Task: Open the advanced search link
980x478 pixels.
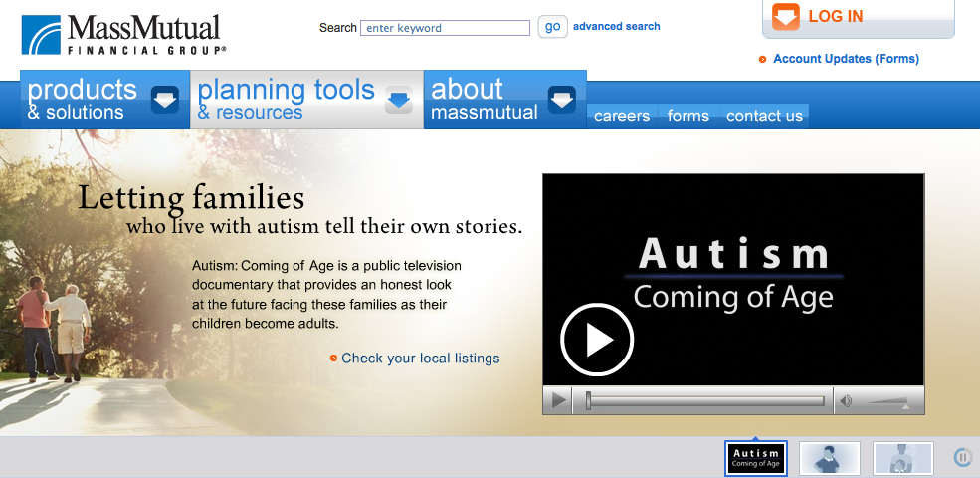Action: tap(616, 26)
